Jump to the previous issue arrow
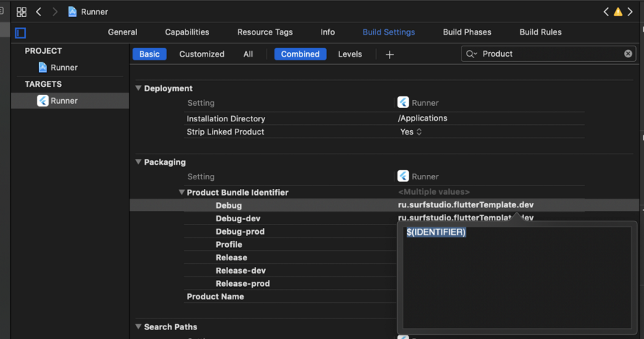Screen dimensions: 644x339 point(606,12)
